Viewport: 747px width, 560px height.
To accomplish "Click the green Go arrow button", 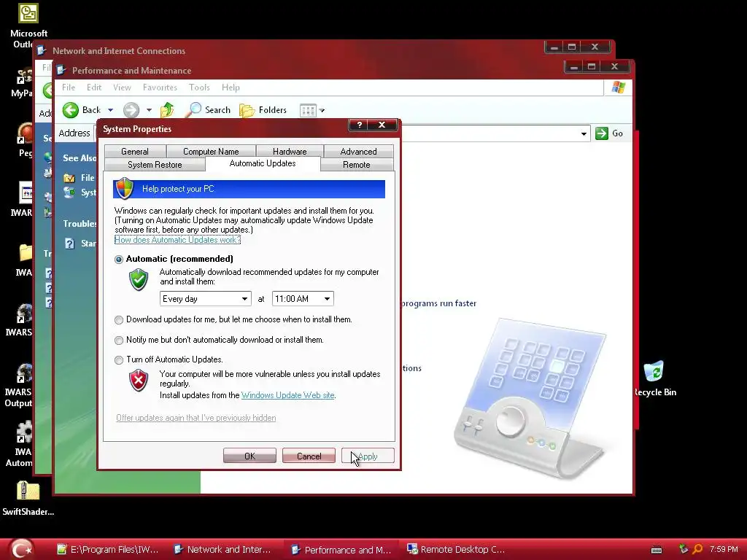I will (602, 133).
